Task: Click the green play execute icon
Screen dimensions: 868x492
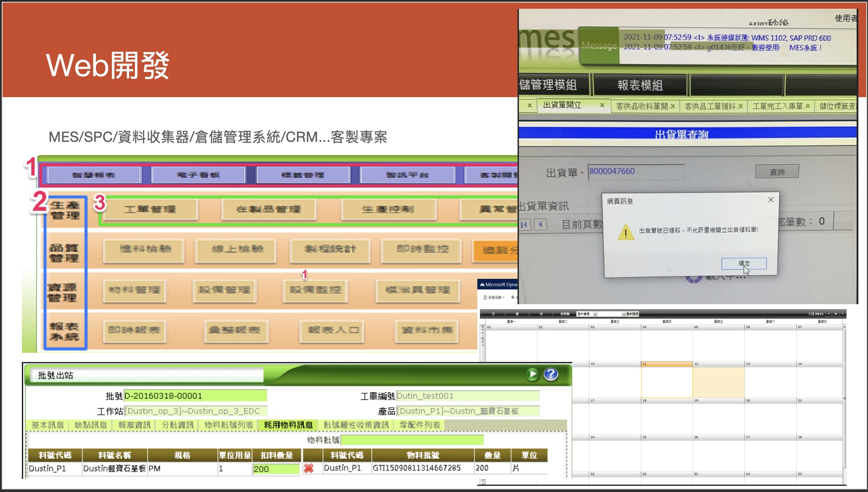Action: [532, 374]
